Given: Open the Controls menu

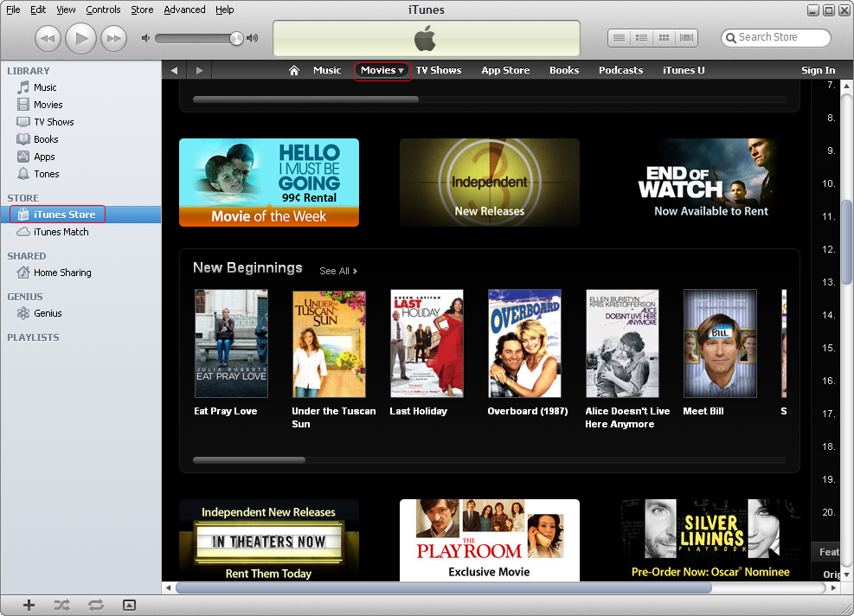Looking at the screenshot, I should point(103,10).
